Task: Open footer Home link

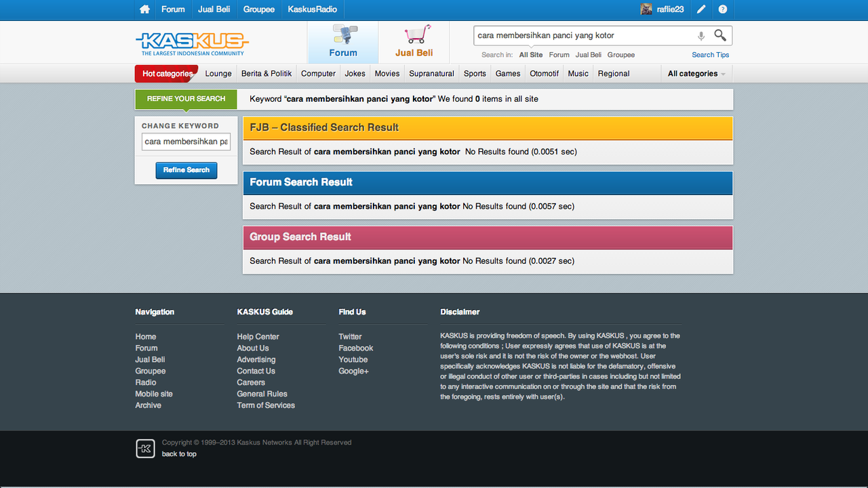Action: (146, 337)
